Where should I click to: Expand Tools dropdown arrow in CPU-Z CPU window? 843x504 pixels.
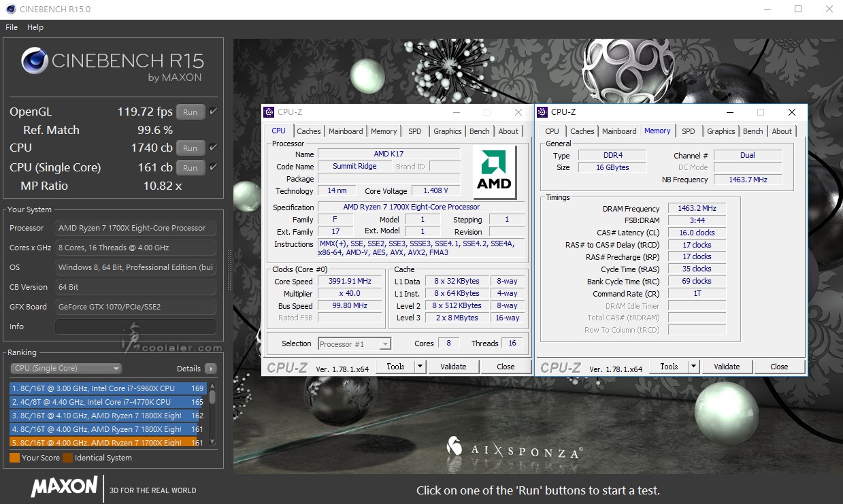420,367
